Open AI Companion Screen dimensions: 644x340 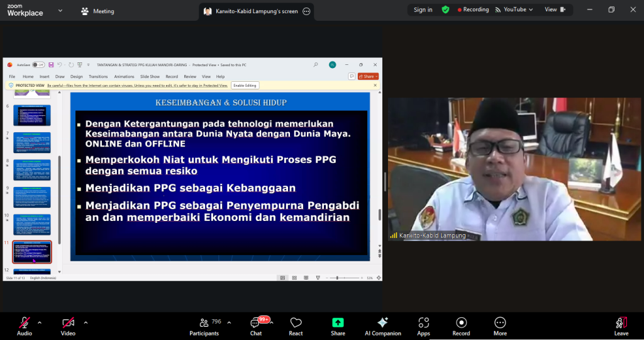382,326
